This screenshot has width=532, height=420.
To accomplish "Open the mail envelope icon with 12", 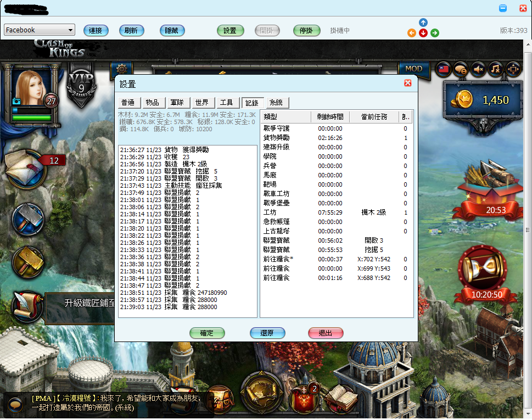I will (26, 169).
